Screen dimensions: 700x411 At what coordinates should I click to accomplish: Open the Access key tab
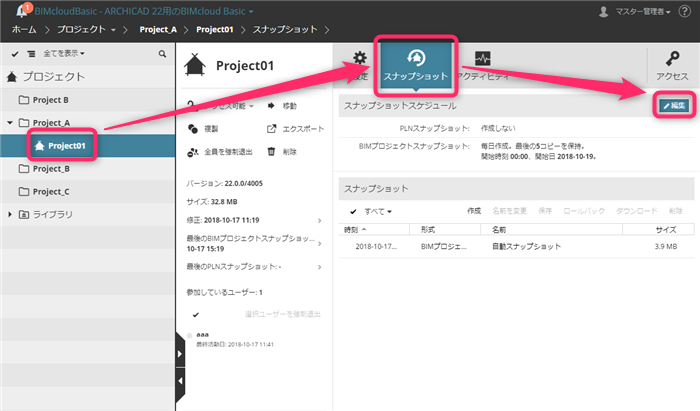click(x=672, y=66)
